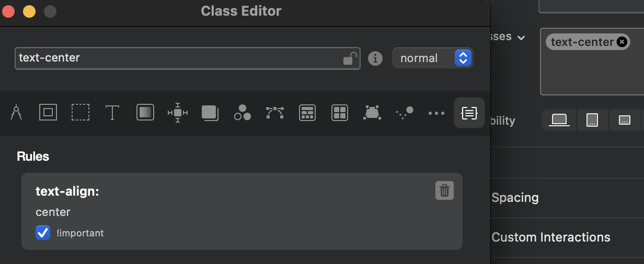Screen dimensions: 644x264
Task: Select the border box settings icon
Action: [48, 112]
